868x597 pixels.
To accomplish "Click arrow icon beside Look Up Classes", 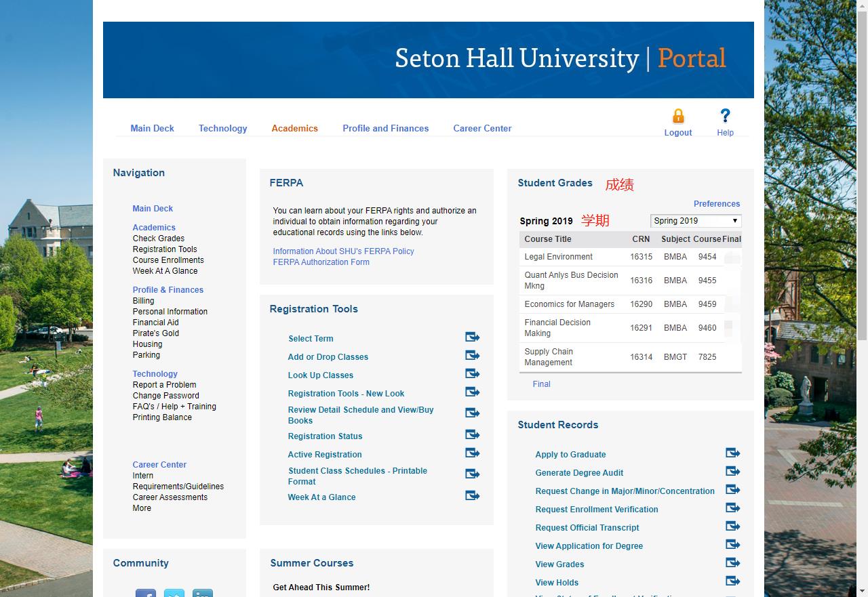I will tap(473, 373).
